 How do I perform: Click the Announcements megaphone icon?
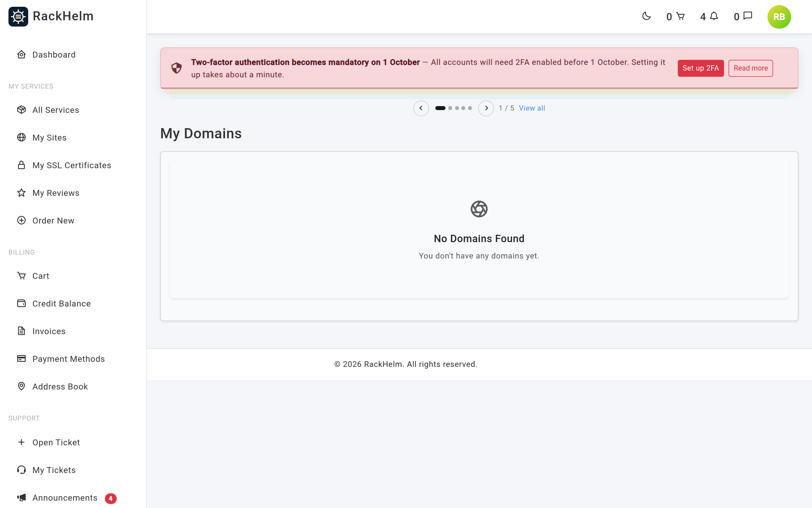[x=21, y=498]
